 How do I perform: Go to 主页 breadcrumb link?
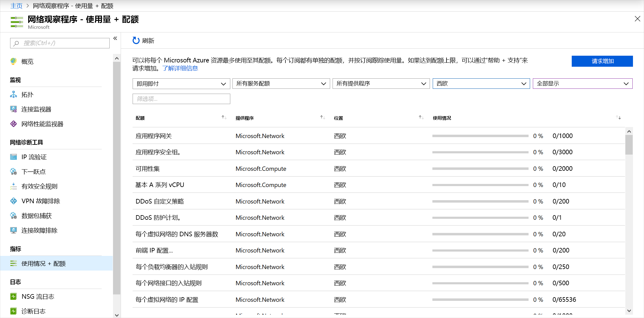pos(16,6)
